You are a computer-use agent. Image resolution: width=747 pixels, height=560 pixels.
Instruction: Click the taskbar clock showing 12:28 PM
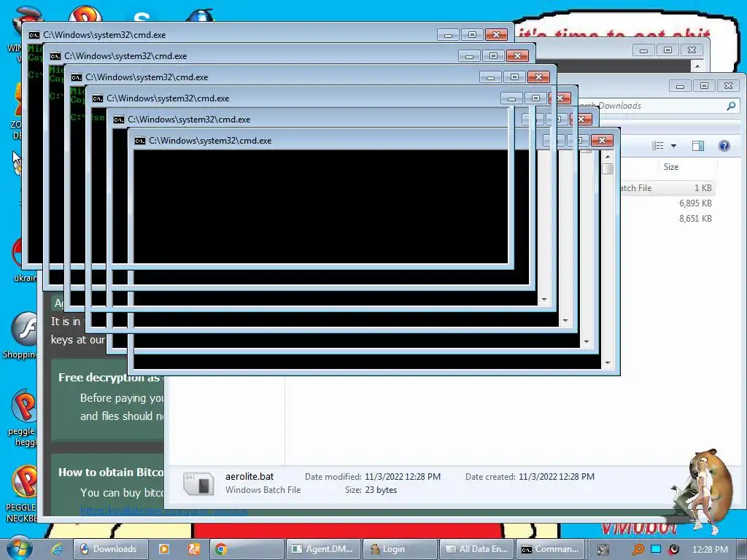pos(710,550)
